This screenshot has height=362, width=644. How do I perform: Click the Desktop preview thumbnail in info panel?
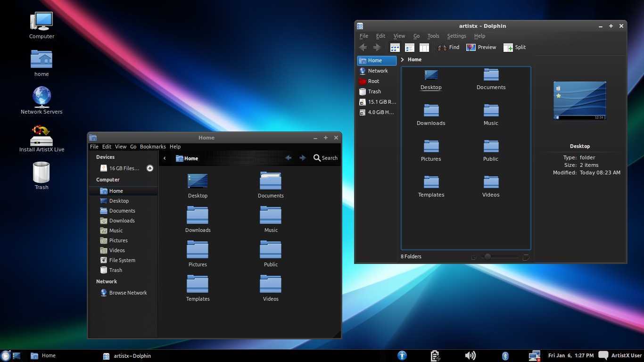click(580, 101)
